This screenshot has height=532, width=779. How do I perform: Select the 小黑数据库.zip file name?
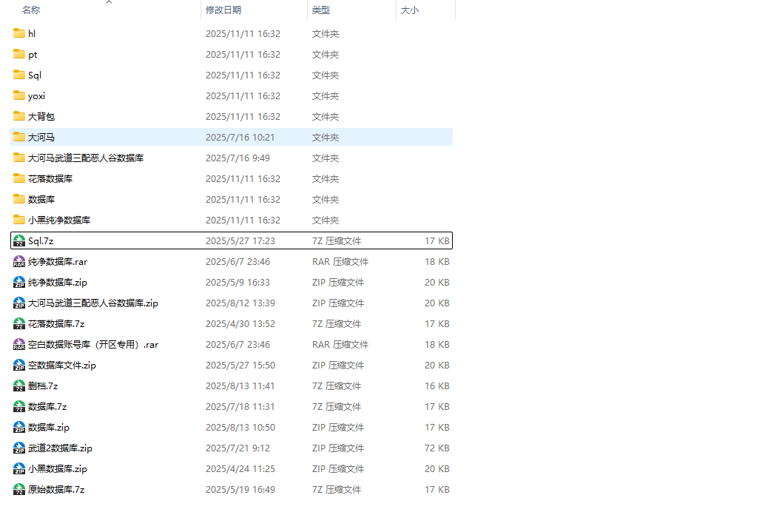tap(58, 469)
